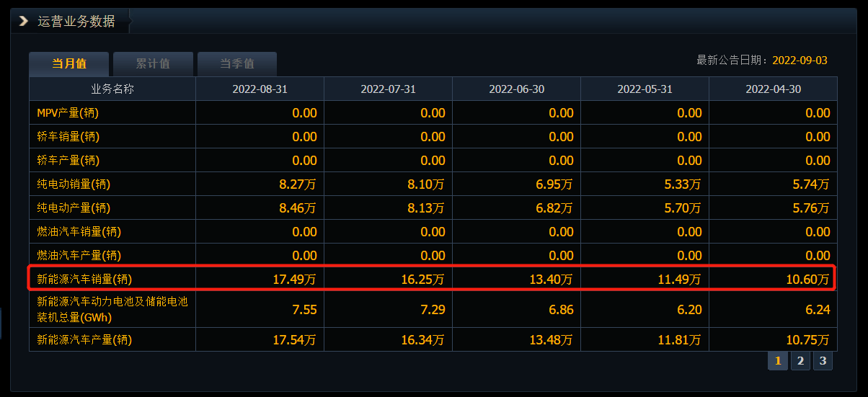Screen dimensions: 868x397
Task: Switch to the 累计值 tab
Action: click(x=153, y=64)
